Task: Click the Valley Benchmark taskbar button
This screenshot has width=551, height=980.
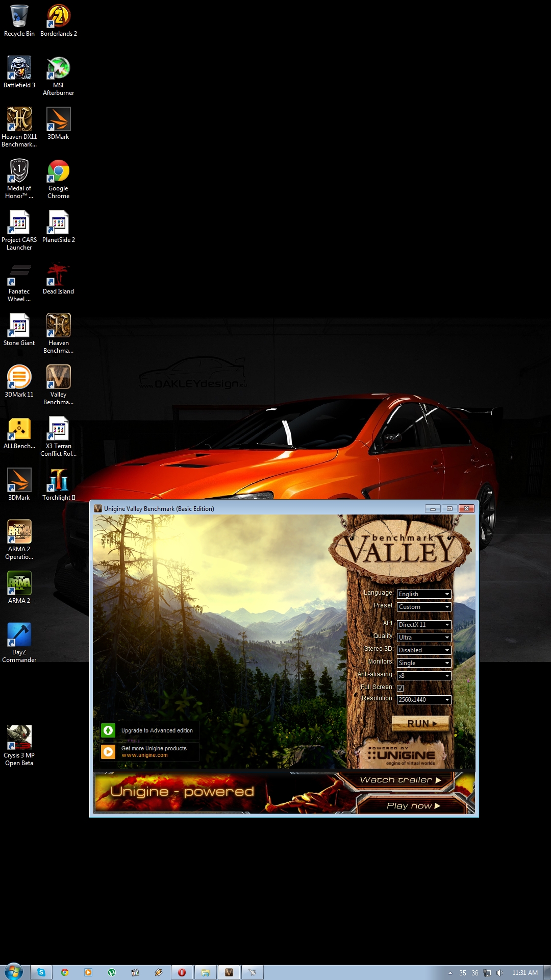Action: coord(229,972)
